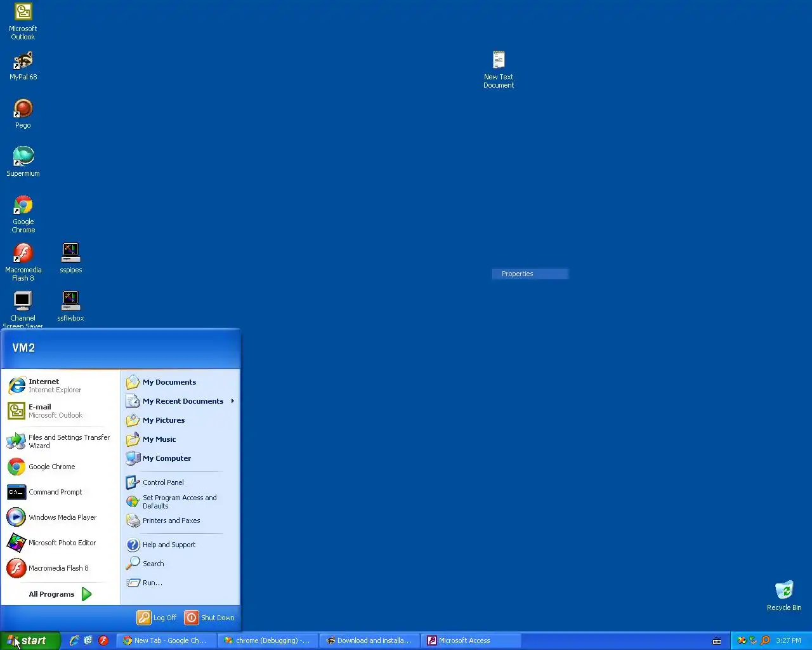This screenshot has height=650, width=812.
Task: Open Microsoft Photo Editor from Start menu
Action: click(61, 543)
